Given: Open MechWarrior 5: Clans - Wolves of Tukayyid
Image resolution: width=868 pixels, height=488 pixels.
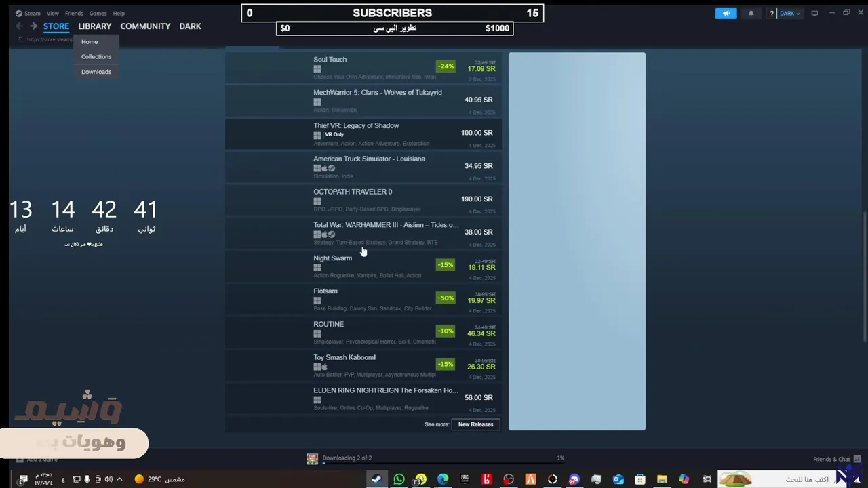Looking at the screenshot, I should (363, 100).
